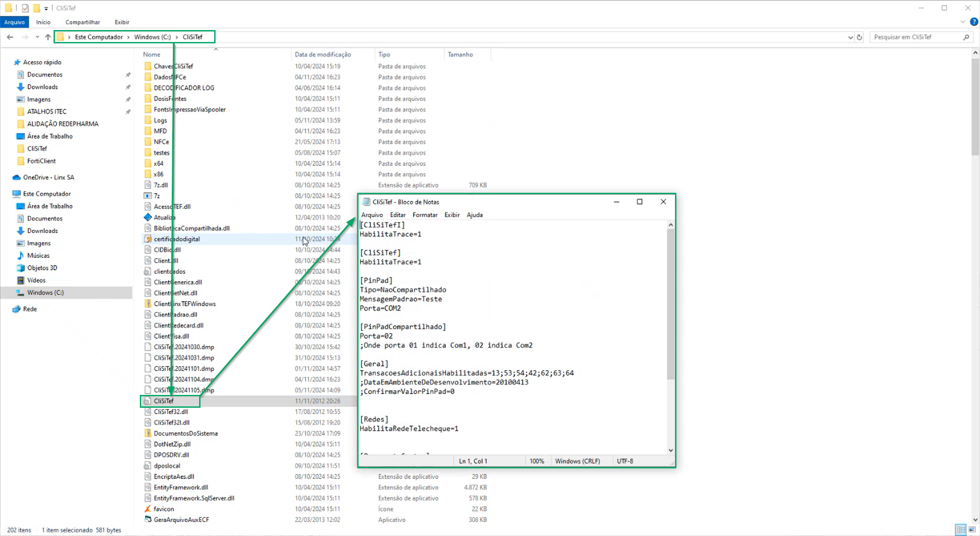Click the search magnifier icon
Image resolution: width=980 pixels, height=536 pixels.
966,37
